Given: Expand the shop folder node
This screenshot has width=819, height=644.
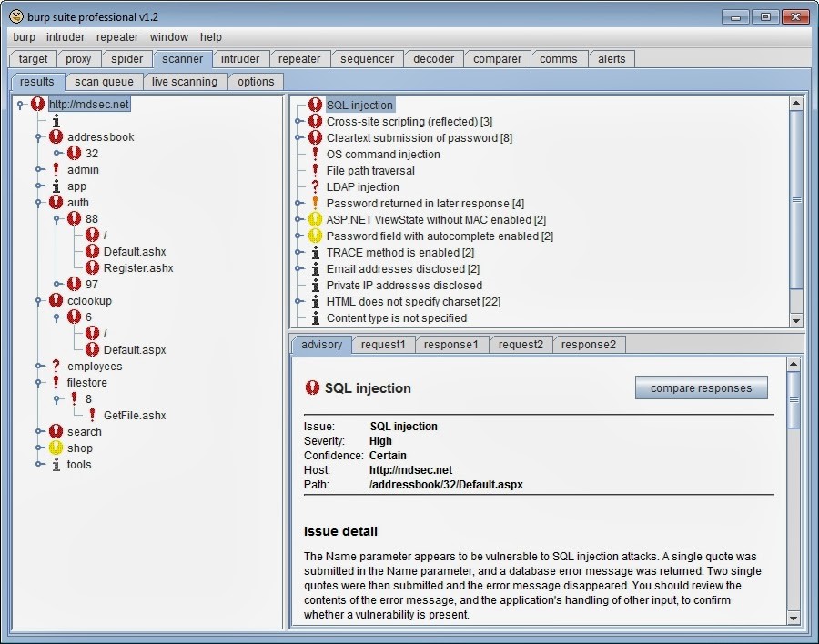Looking at the screenshot, I should 38,448.
